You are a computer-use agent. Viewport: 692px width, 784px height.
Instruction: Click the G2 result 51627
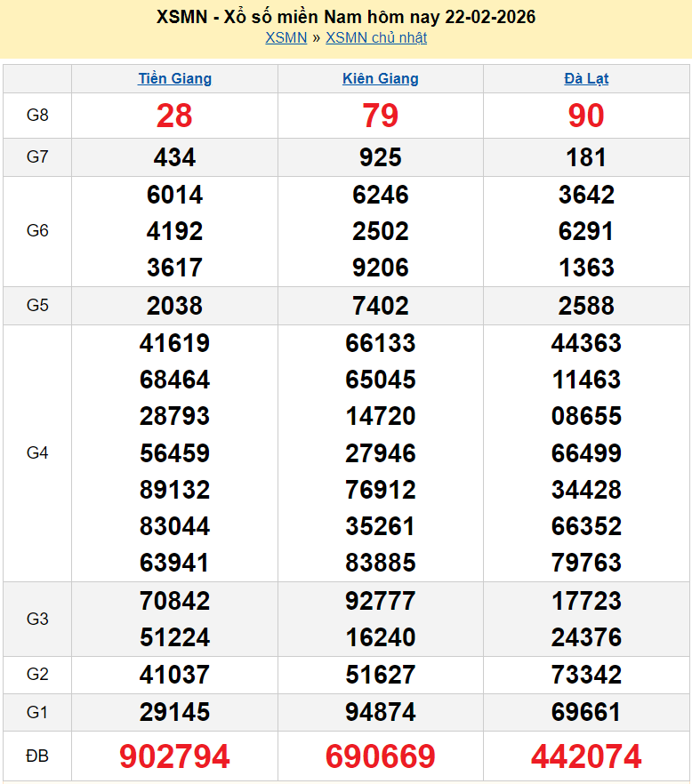click(380, 675)
